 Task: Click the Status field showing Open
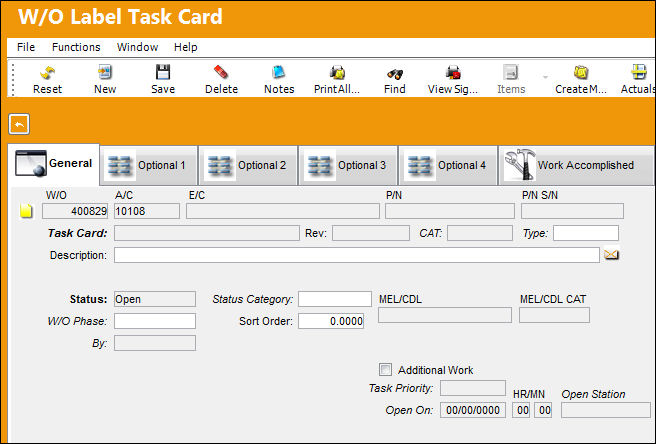pyautogui.click(x=155, y=299)
